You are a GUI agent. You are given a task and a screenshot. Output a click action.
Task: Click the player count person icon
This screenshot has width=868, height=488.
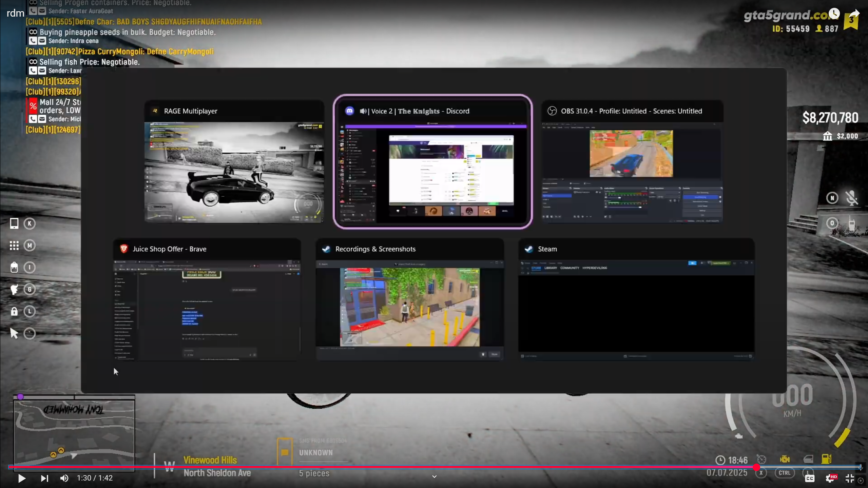pyautogui.click(x=819, y=28)
